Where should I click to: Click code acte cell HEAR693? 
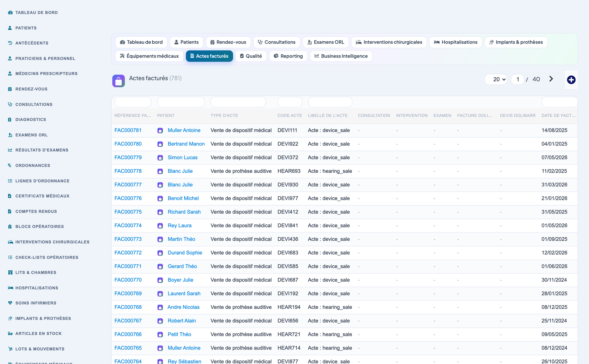(x=289, y=171)
